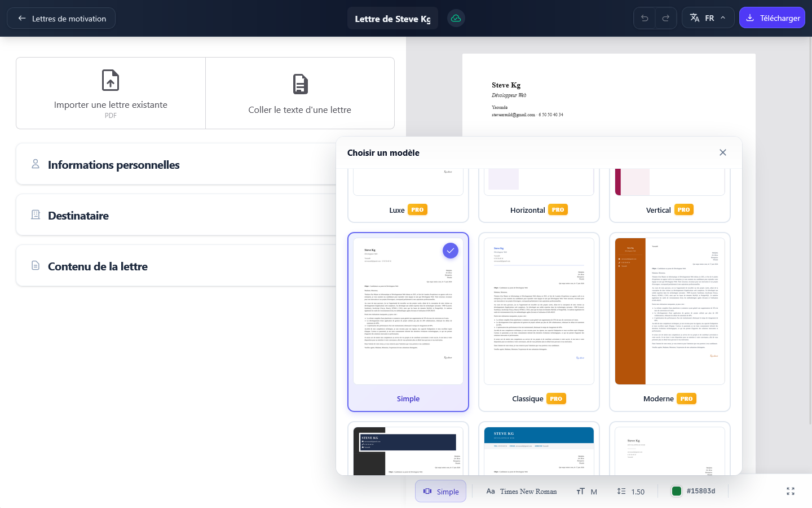This screenshot has height=508, width=812.
Task: Open the FR language dropdown
Action: 708,18
